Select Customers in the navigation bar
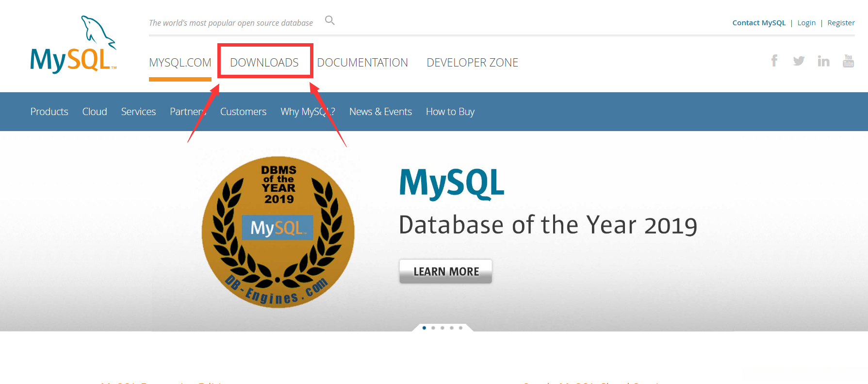This screenshot has height=384, width=868. tap(243, 112)
